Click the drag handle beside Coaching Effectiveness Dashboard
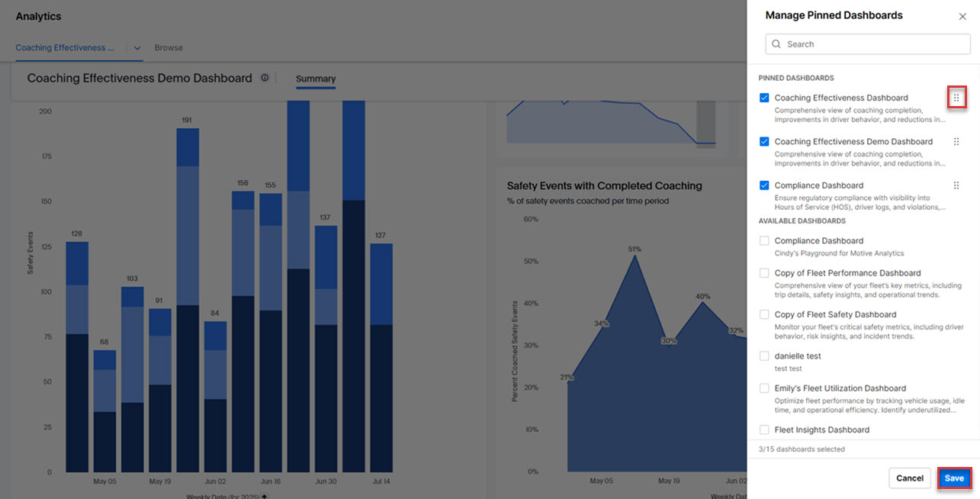 pos(956,98)
